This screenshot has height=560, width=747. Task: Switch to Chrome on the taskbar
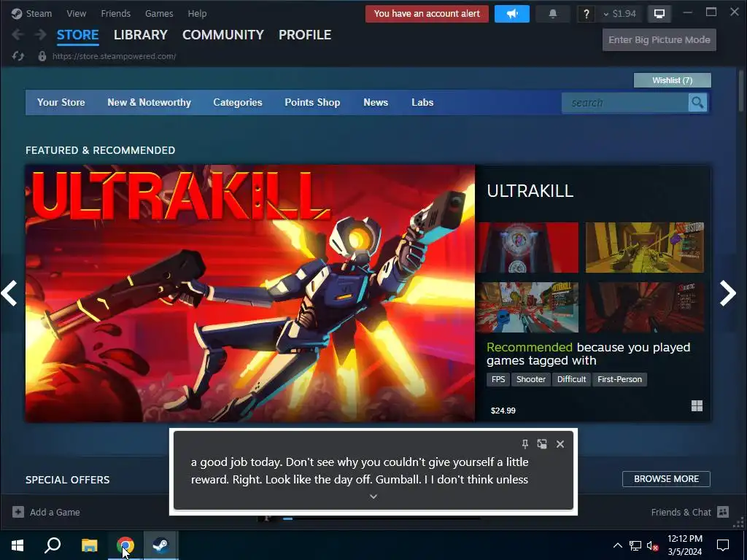coord(125,545)
